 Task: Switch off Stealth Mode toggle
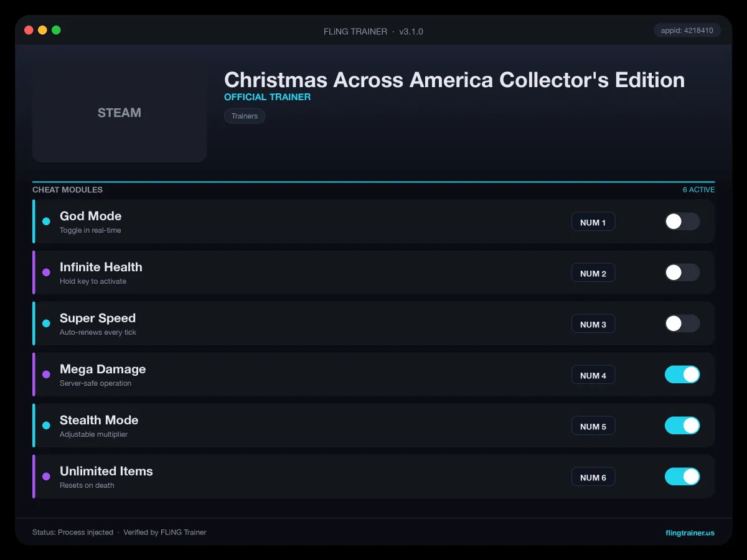(682, 426)
